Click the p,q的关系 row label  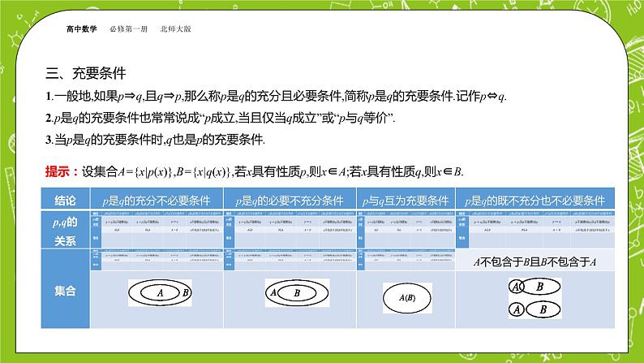point(66,230)
